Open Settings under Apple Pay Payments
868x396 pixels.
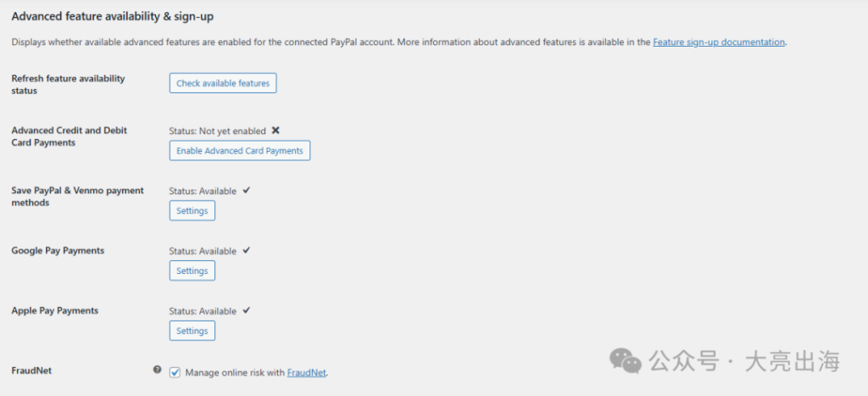point(192,330)
